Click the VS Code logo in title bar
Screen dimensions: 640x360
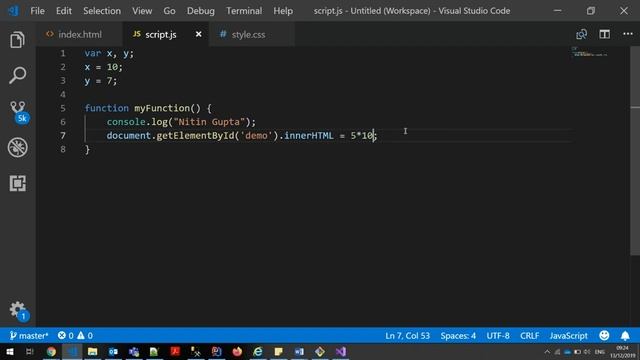coord(13,11)
